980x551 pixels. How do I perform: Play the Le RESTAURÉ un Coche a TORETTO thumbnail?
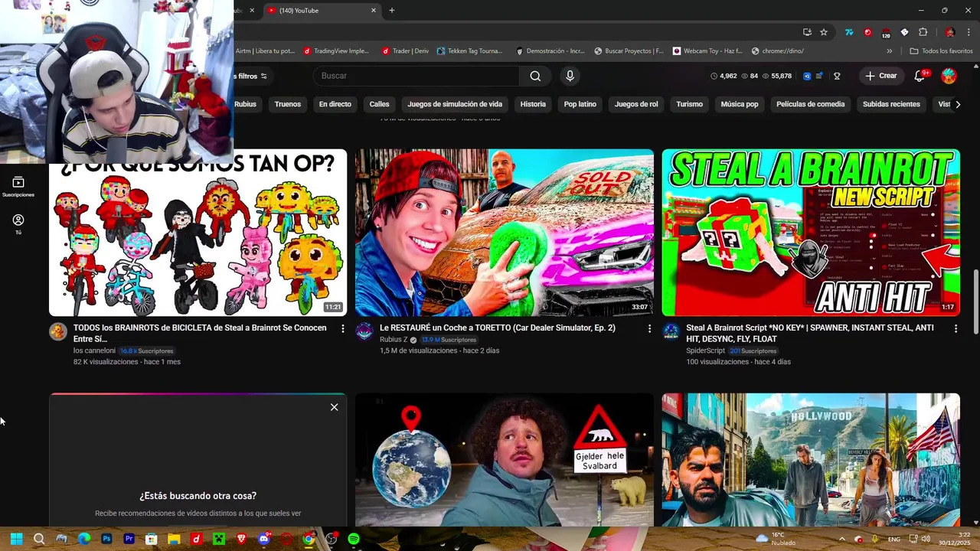tap(505, 233)
